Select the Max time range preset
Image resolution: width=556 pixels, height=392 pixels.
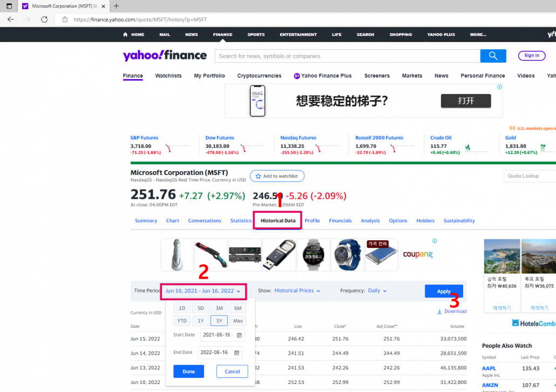[x=238, y=320]
